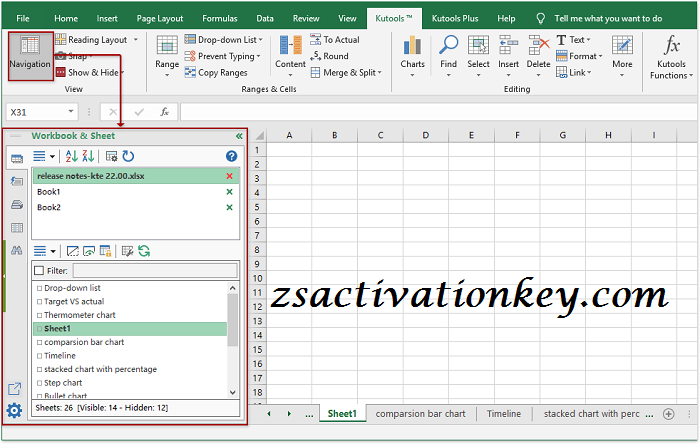Switch to Workbook & Sheet sidebar icon
Image resolution: width=700 pixels, height=444 pixels.
pos(17,158)
